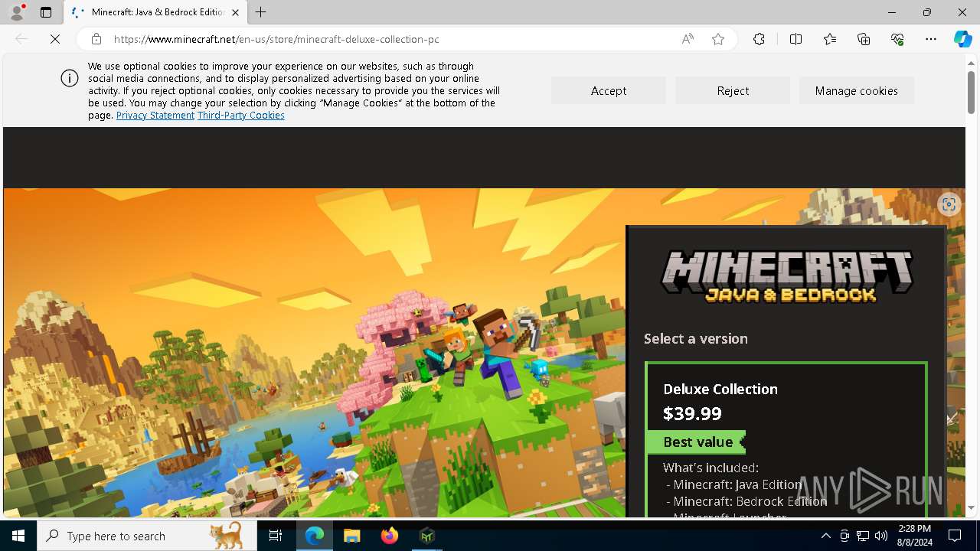Accept optional cookies

click(609, 90)
